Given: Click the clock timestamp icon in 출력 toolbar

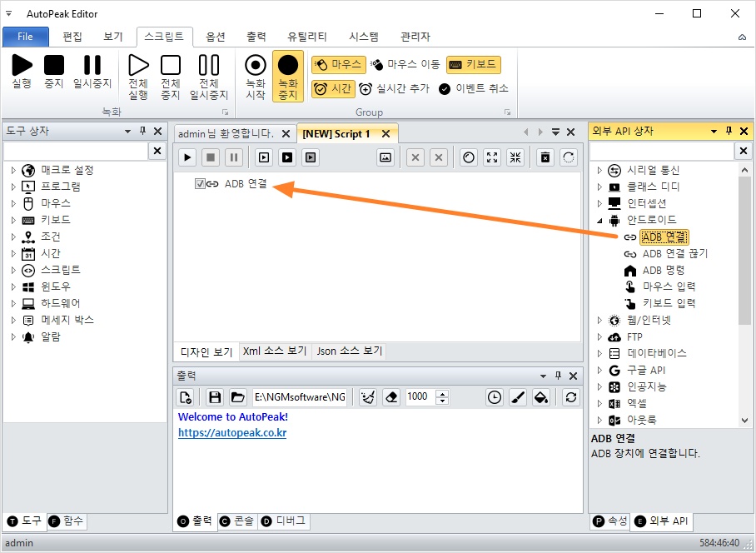Looking at the screenshot, I should tap(495, 397).
